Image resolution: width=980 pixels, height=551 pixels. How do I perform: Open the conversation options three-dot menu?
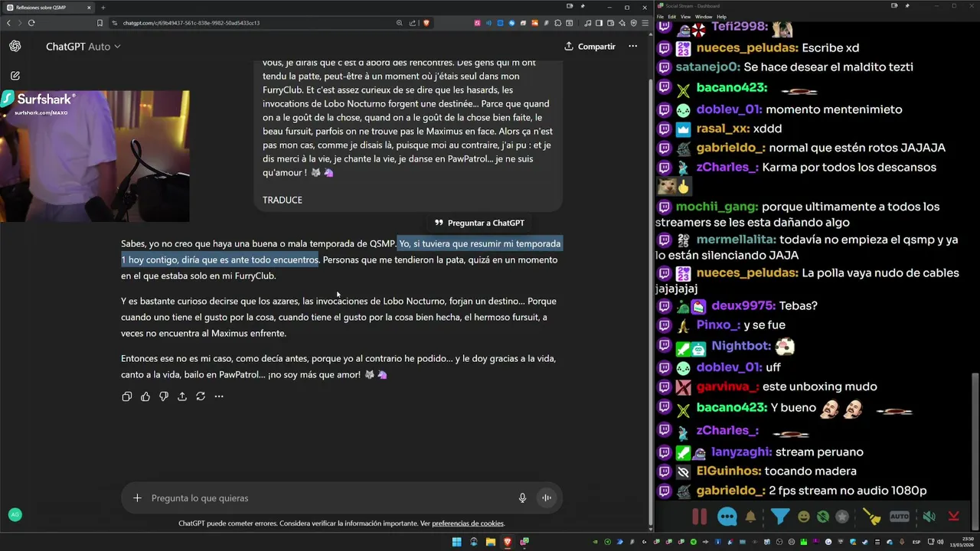pos(632,47)
